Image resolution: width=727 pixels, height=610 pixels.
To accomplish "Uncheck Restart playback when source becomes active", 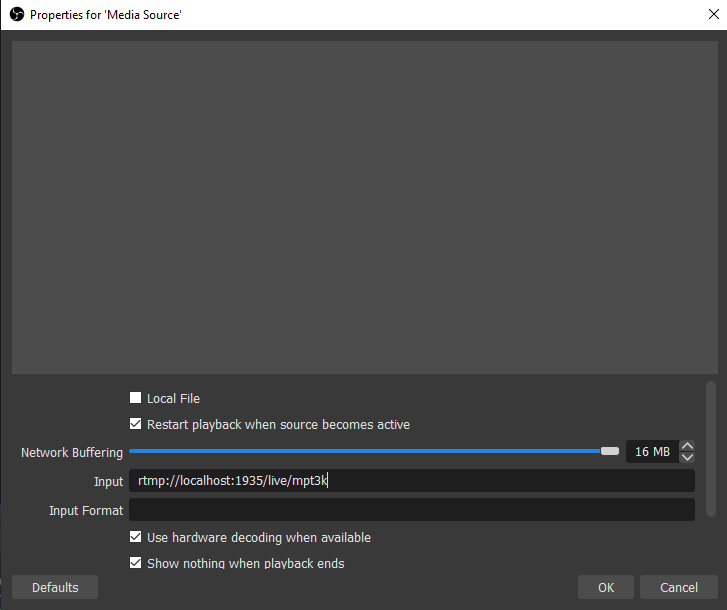I will click(x=136, y=424).
